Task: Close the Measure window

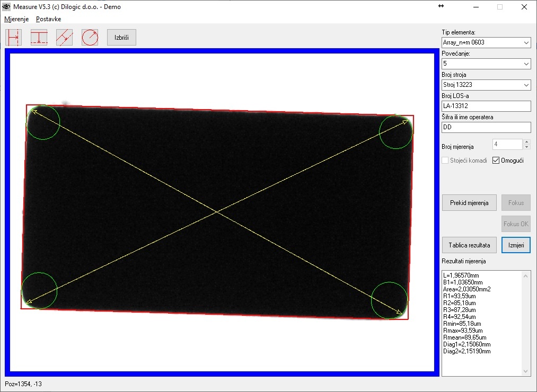Action: click(x=524, y=7)
